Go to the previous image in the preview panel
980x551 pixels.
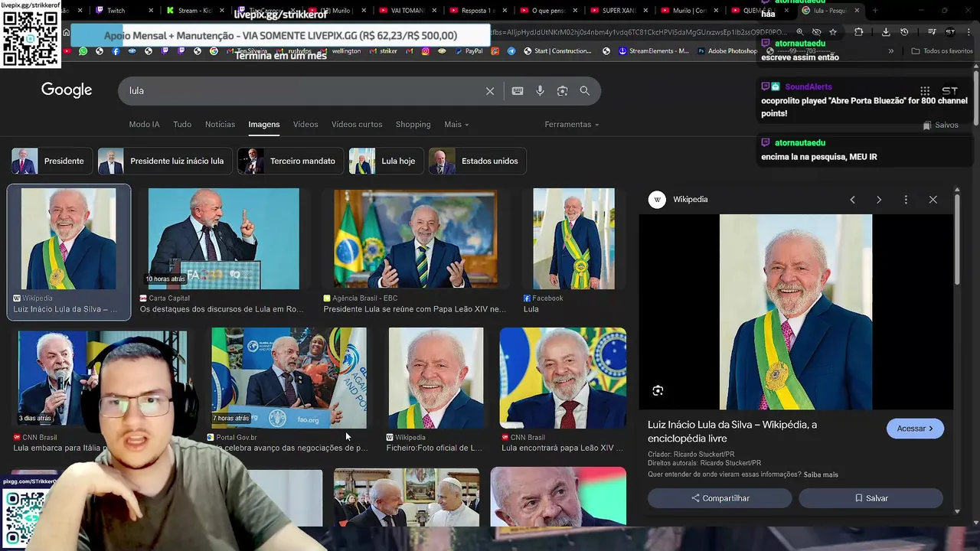pos(852,200)
